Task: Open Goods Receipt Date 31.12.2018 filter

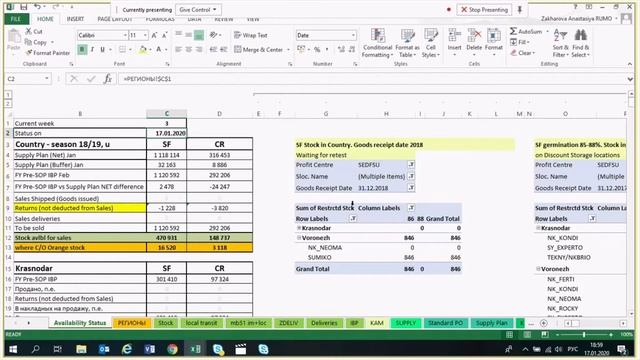Action: [x=411, y=188]
